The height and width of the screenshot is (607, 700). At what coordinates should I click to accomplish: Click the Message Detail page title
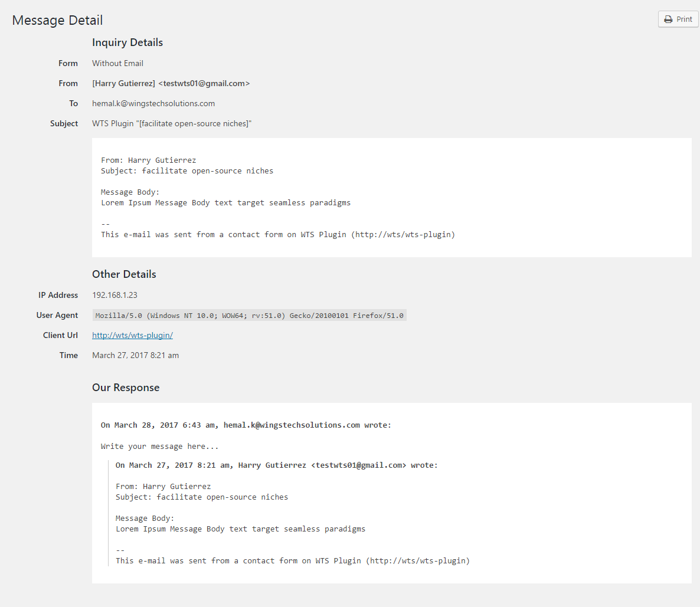coord(57,20)
